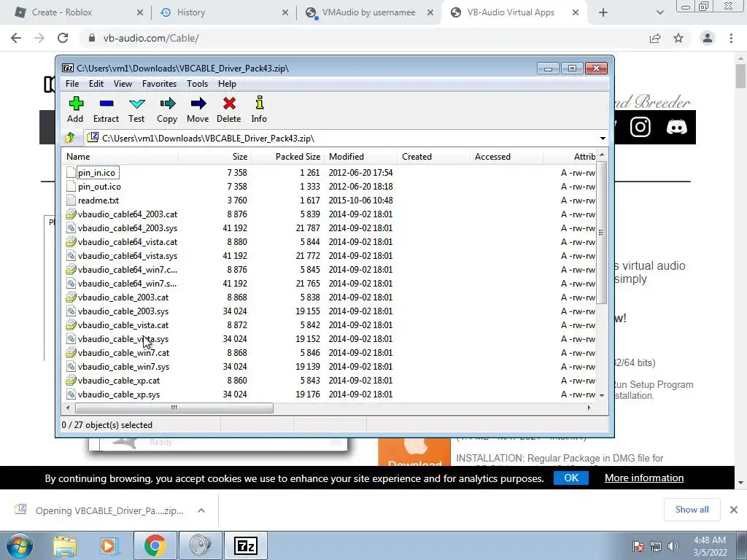747x560 pixels.
Task: Open Chrome three-dot menu
Action: pos(731,38)
